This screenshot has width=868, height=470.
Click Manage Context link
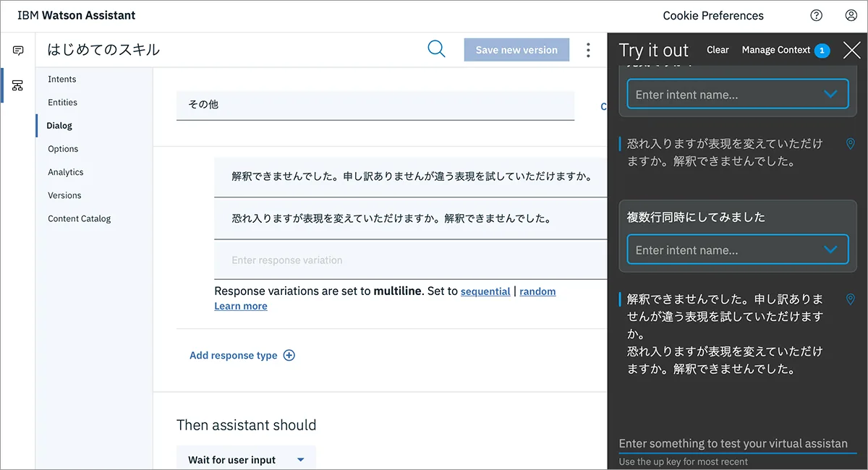776,50
